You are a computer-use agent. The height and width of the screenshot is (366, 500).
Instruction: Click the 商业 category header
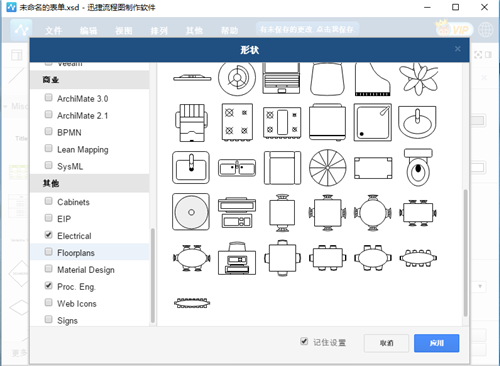pyautogui.click(x=89, y=80)
